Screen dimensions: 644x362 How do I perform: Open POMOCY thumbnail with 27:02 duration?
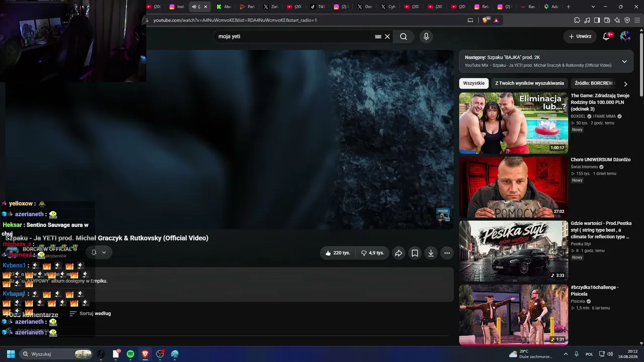513,187
